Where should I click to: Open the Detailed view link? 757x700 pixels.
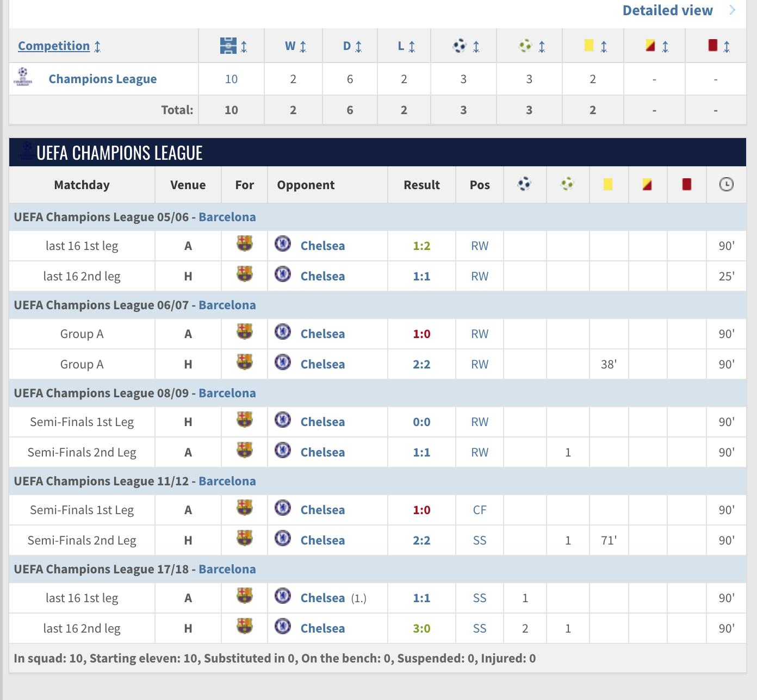pos(667,10)
